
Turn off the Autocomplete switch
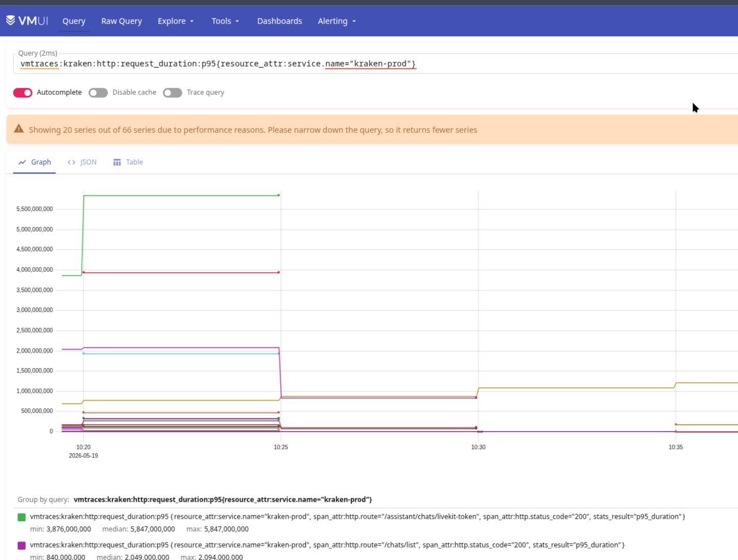23,92
